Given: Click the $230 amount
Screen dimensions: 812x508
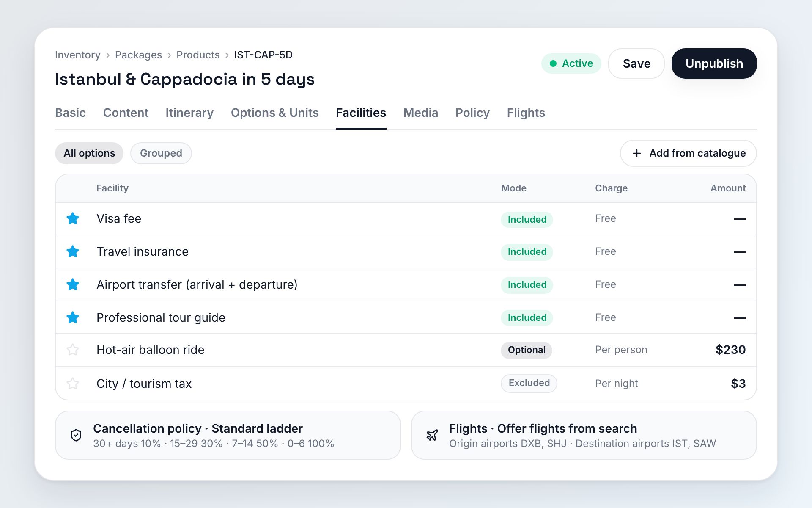Looking at the screenshot, I should (730, 350).
